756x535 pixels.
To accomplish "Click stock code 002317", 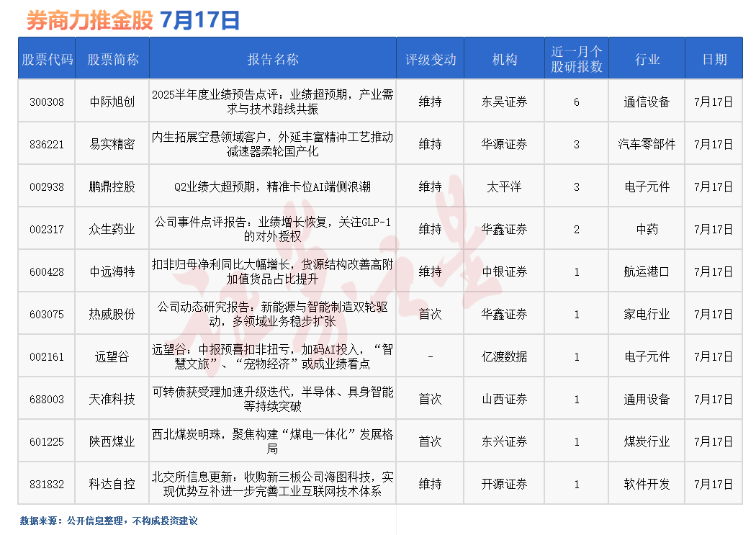I will [47, 229].
